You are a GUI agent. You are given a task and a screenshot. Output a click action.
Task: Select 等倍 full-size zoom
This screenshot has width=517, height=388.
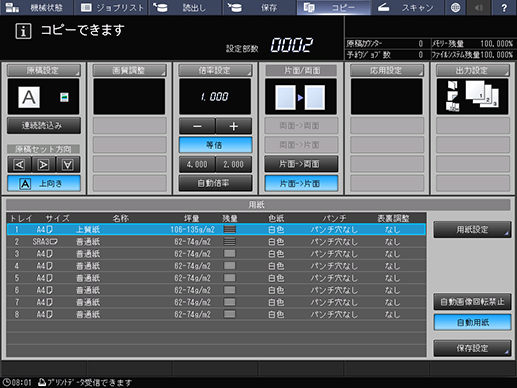click(215, 145)
